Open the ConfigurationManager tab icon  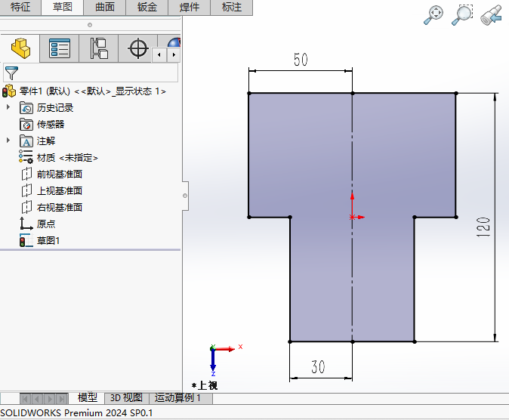click(99, 48)
